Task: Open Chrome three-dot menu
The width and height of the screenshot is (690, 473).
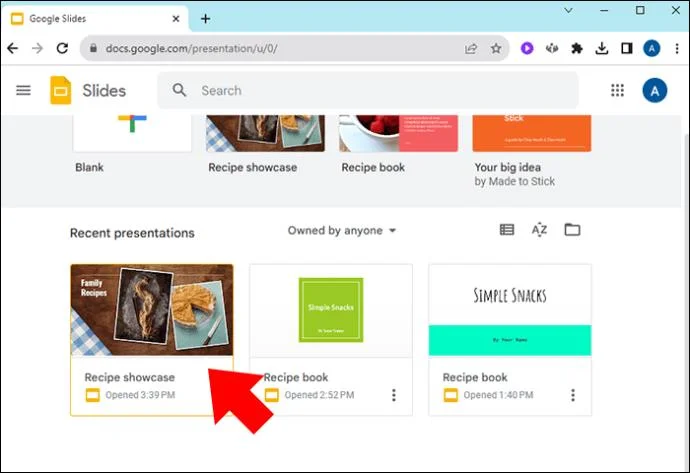Action: [x=677, y=48]
